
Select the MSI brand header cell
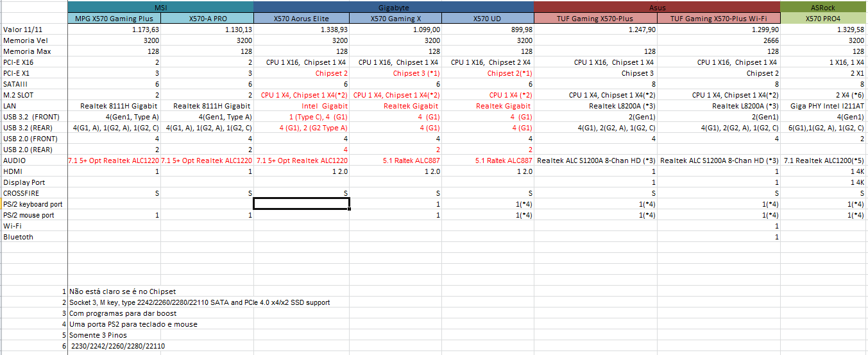(x=161, y=7)
